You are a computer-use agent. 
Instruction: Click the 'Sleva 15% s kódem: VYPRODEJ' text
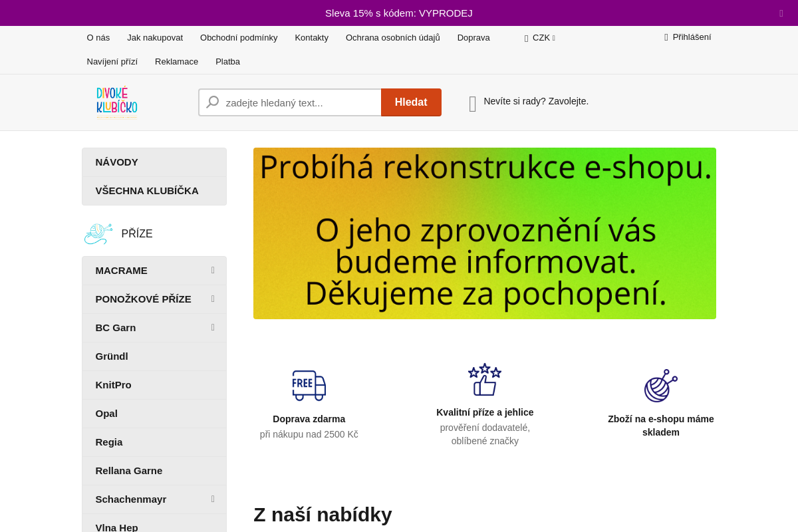[399, 13]
